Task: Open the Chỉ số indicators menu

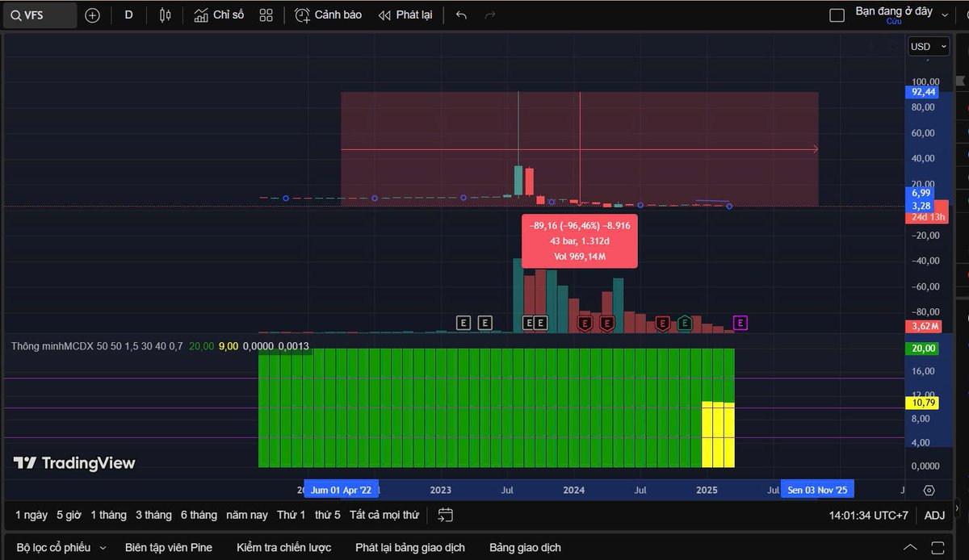Action: (x=219, y=15)
